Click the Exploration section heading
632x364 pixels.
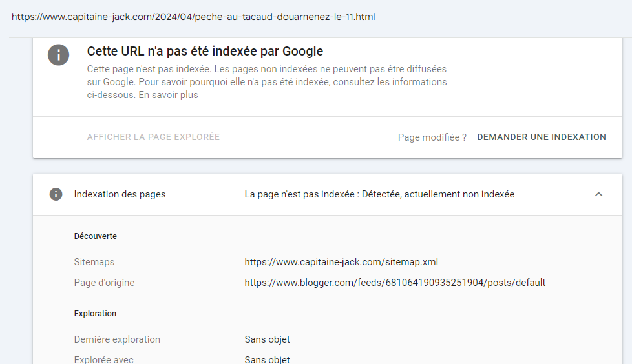pos(95,314)
